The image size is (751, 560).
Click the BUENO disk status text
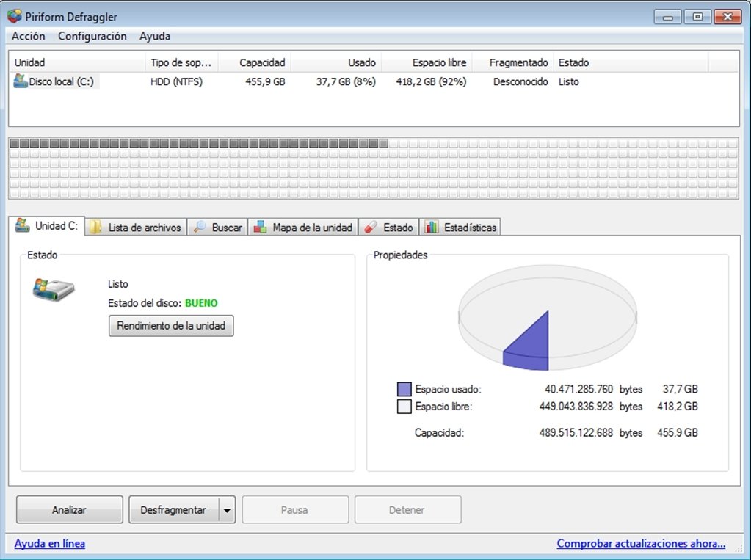[201, 303]
